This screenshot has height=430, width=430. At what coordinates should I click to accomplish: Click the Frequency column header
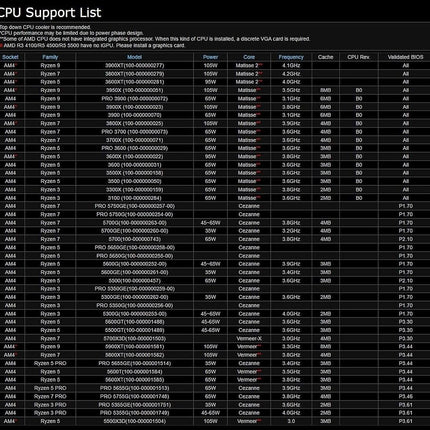click(x=291, y=57)
